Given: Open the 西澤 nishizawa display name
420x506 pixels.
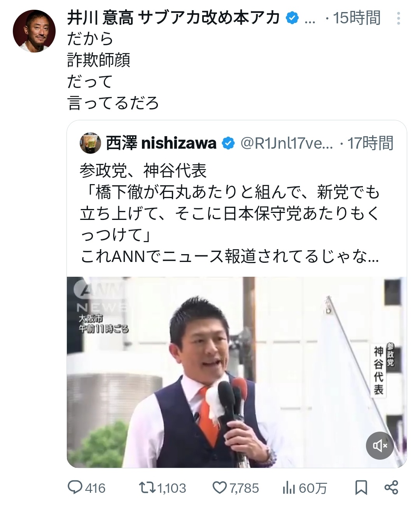Looking at the screenshot, I should (x=161, y=143).
